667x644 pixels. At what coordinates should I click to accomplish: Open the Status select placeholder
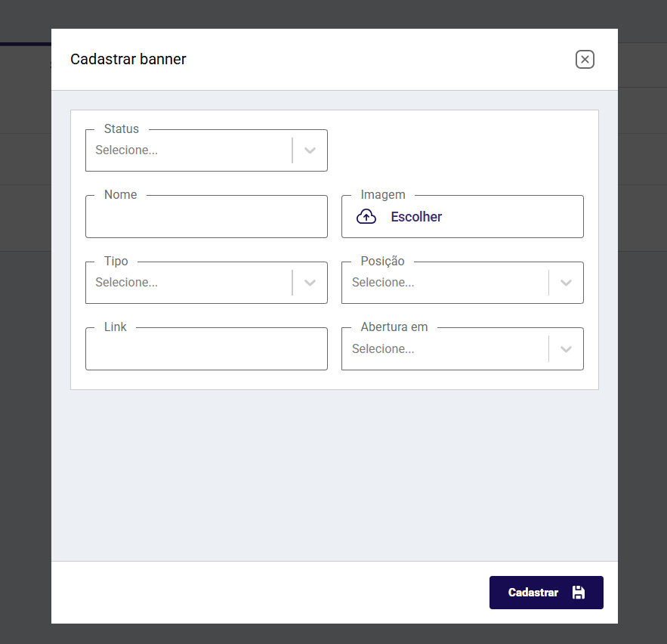126,150
